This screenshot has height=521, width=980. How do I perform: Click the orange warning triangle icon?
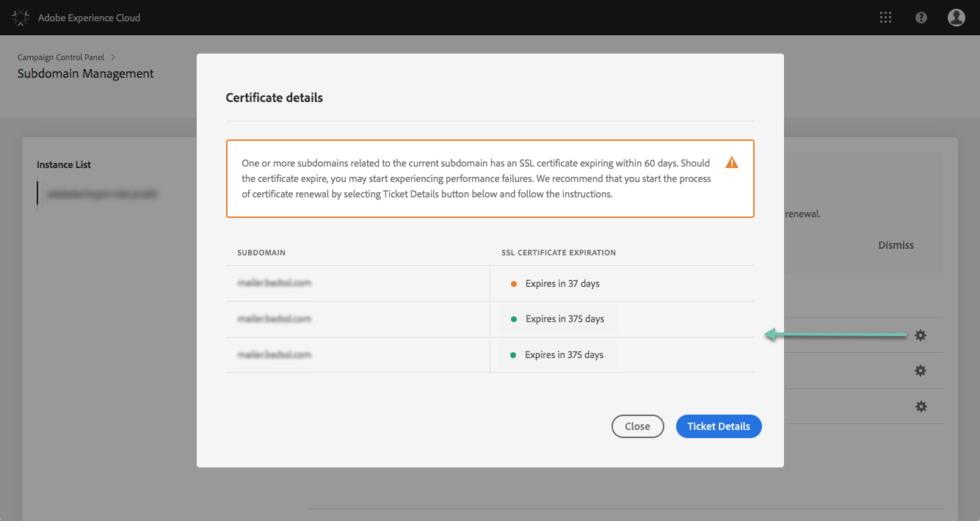(x=731, y=162)
